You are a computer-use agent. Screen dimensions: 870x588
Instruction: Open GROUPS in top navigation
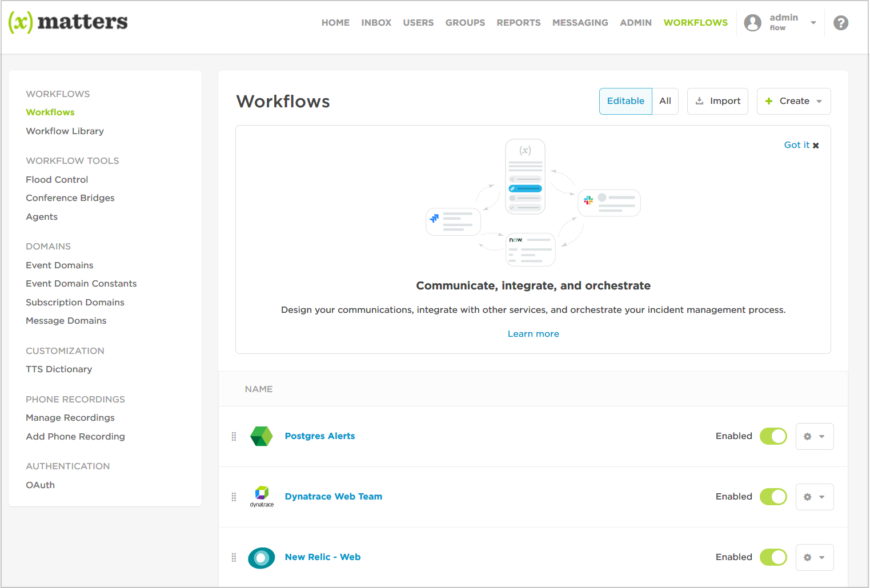465,23
